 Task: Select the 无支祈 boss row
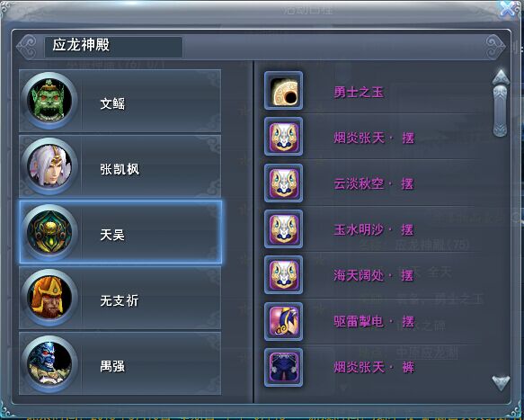pyautogui.click(x=120, y=298)
